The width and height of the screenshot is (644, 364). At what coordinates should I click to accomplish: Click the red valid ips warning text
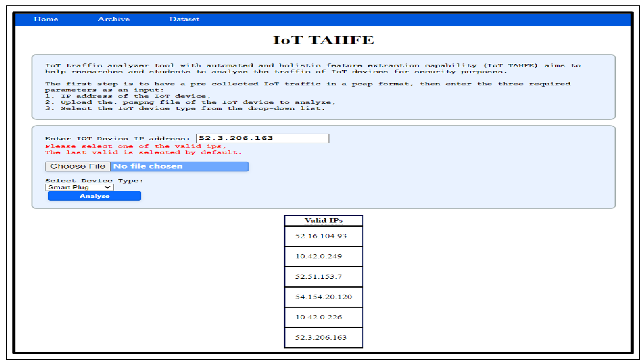coord(143,149)
